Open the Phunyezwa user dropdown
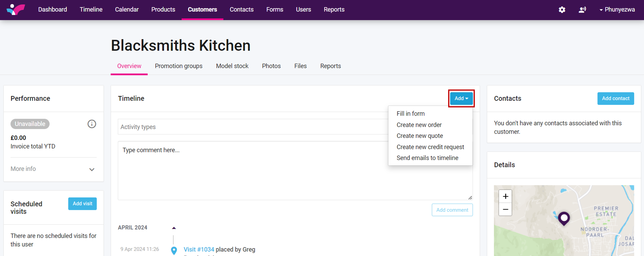 coord(617,10)
